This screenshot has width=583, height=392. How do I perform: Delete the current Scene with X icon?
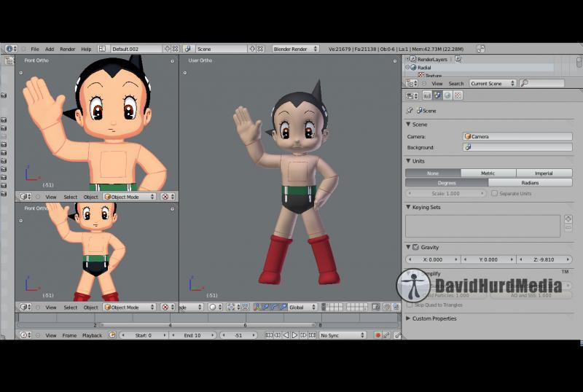click(x=260, y=49)
